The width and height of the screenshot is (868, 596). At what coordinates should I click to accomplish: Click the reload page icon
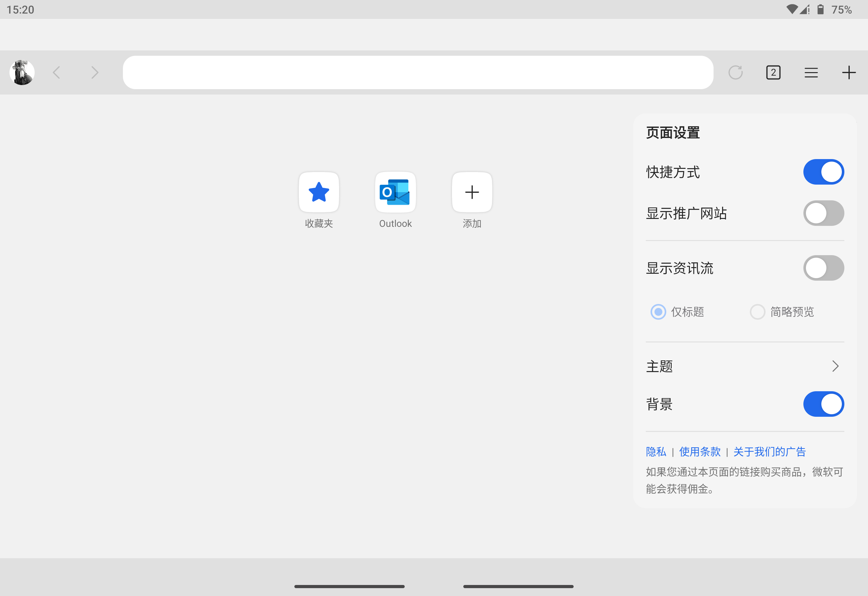click(735, 72)
